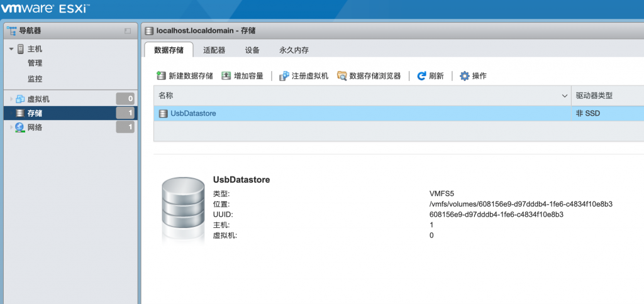
Task: Click the Virtual Machines icon in Navigator
Action: [20, 99]
